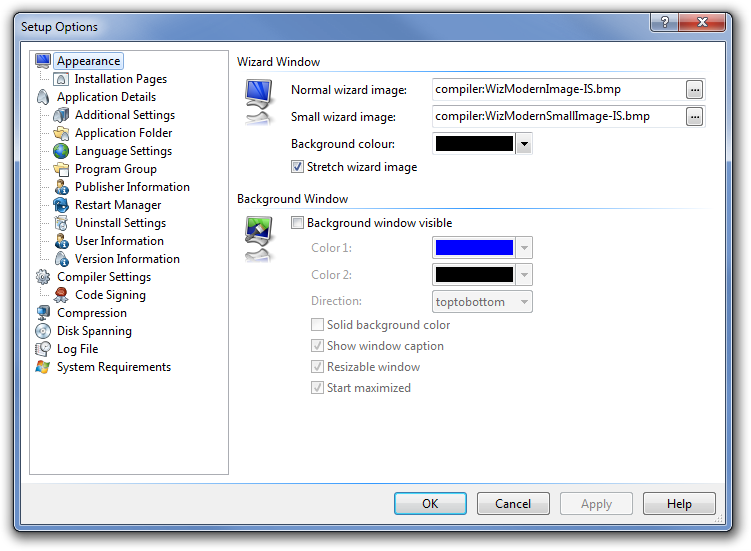Click the Cancel button

[513, 504]
